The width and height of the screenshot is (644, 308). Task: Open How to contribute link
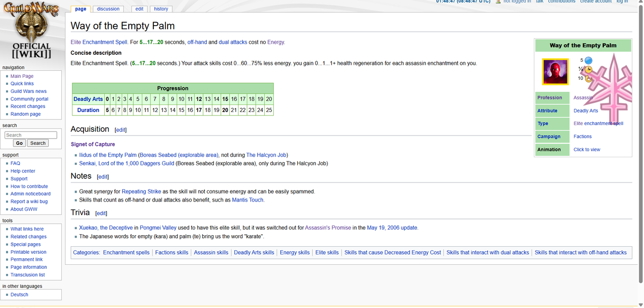coord(29,186)
